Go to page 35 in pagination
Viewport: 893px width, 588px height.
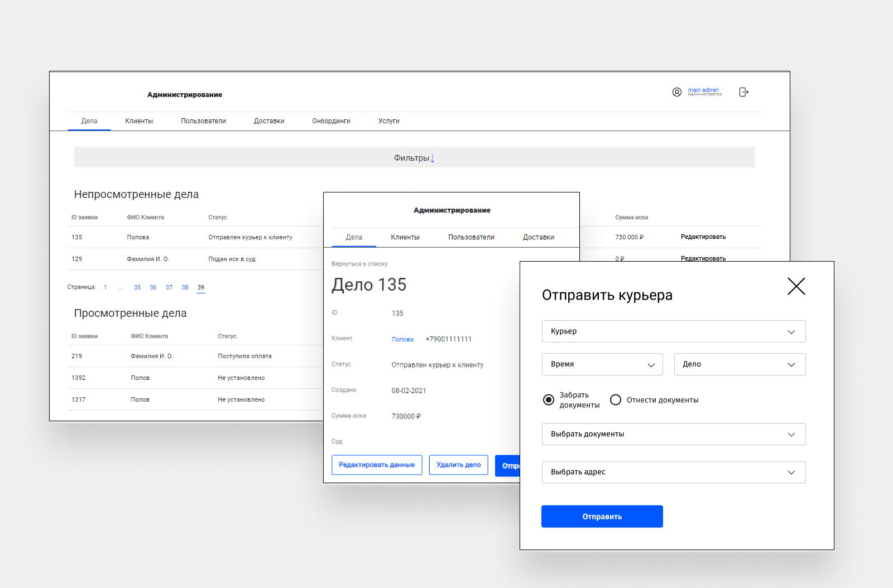pos(137,287)
